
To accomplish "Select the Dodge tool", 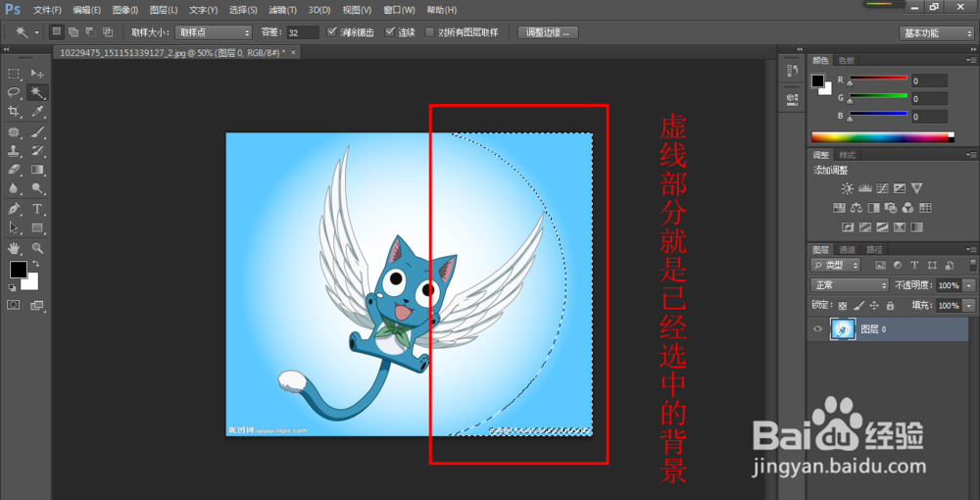I will 37,188.
